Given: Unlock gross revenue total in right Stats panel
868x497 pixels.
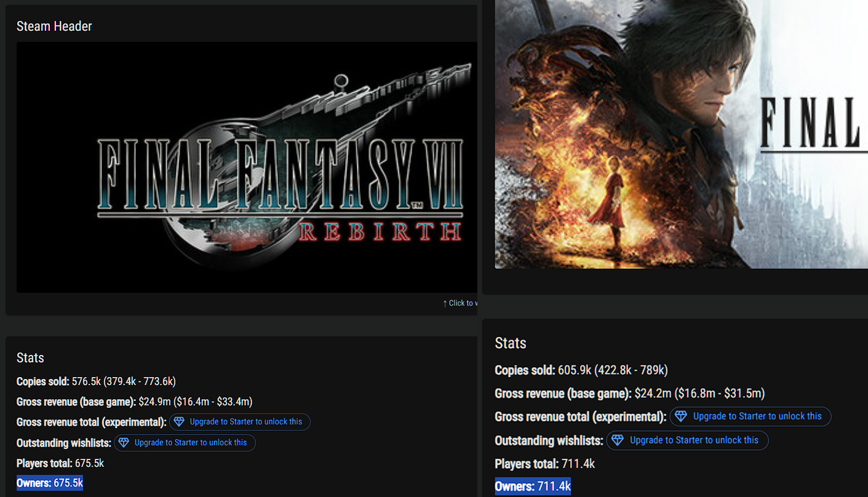Looking at the screenshot, I should click(x=750, y=416).
